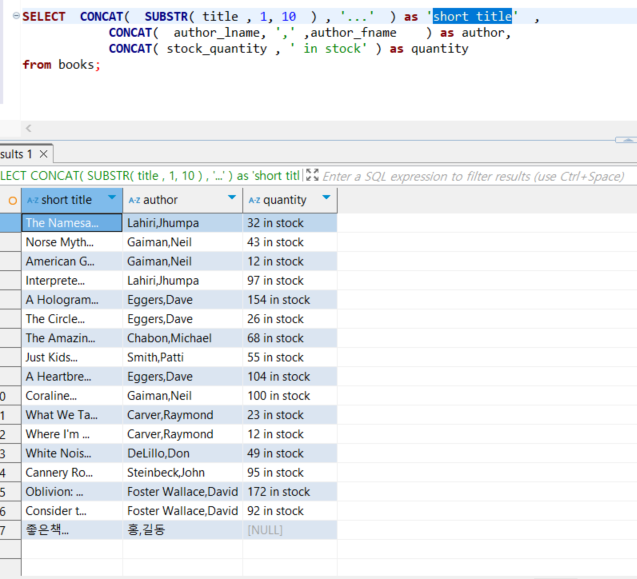Select the author cell 'Steinbeck,John'

[x=182, y=473]
